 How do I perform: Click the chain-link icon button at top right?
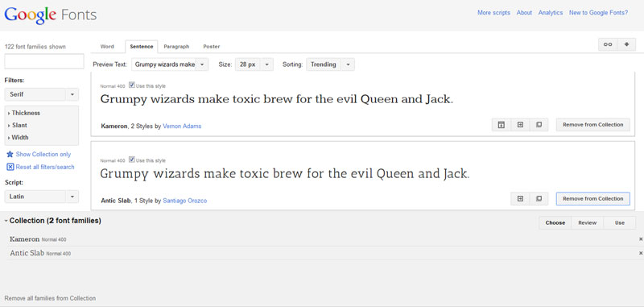[x=608, y=45]
